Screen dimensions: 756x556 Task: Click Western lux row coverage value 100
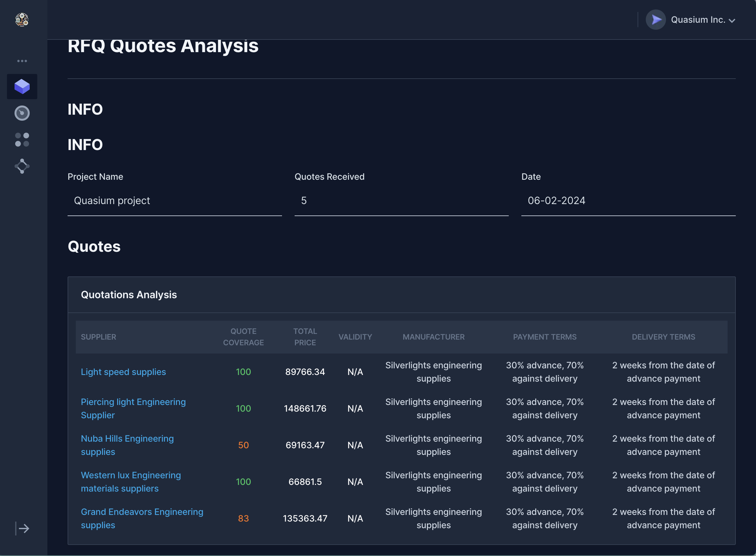(x=243, y=482)
